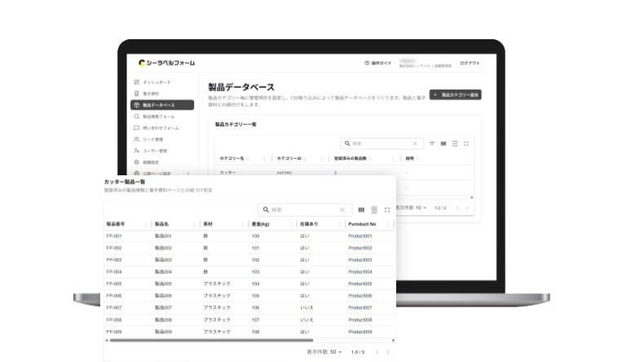This screenshot has width=644, height=362.
Task: Open カテゴリー名 column options menu
Action: coord(264,159)
